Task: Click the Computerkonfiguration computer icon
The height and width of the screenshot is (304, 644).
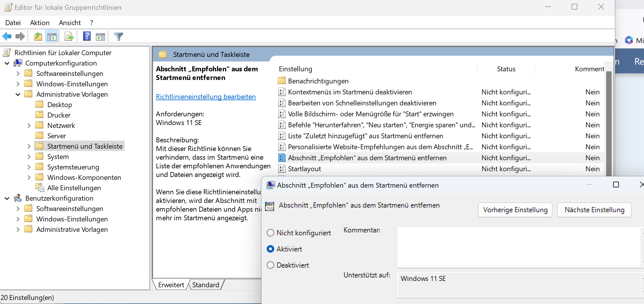Action: pyautogui.click(x=18, y=63)
